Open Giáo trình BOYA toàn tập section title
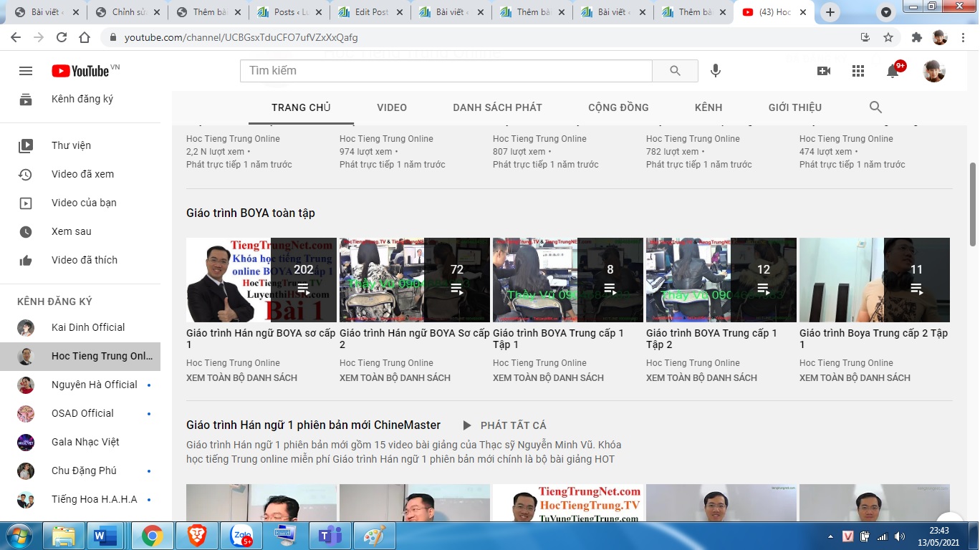Image resolution: width=980 pixels, height=550 pixels. [x=251, y=213]
